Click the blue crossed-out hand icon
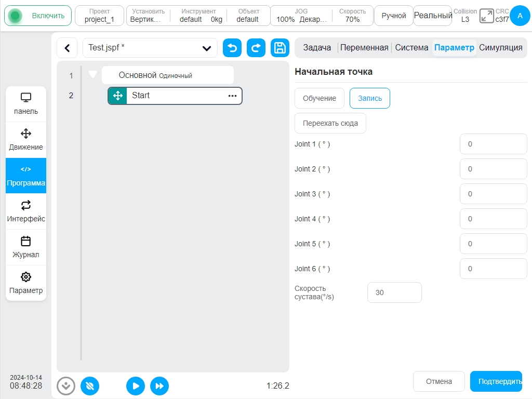Screen dimensions: 532x399 [x=90, y=386]
